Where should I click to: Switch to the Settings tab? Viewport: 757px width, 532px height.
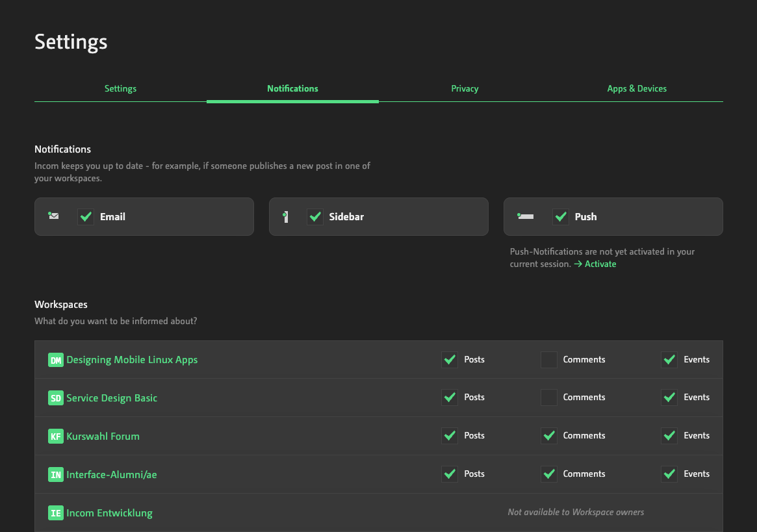(120, 88)
